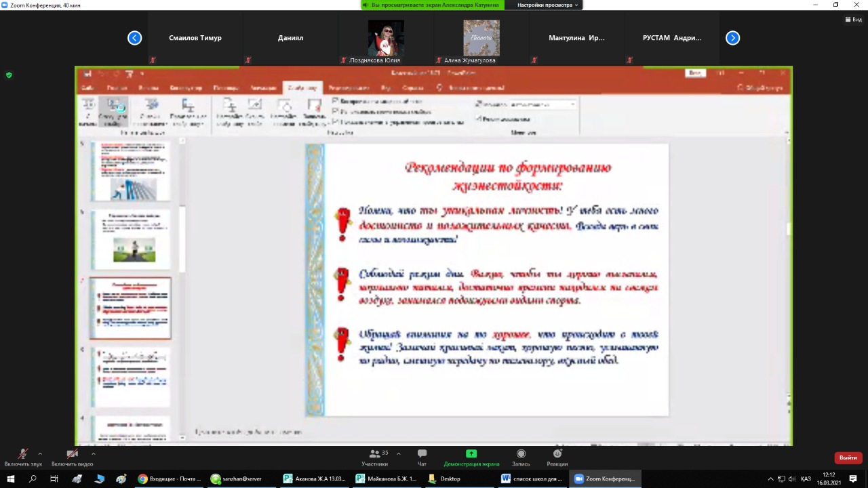Select Мантулина Ир... participant tile
Screen dimensions: 868x488
(576, 39)
